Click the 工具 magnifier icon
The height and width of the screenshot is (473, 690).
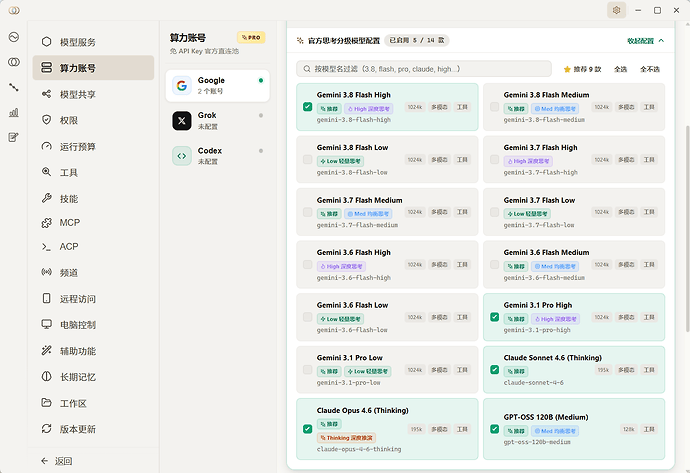46,172
